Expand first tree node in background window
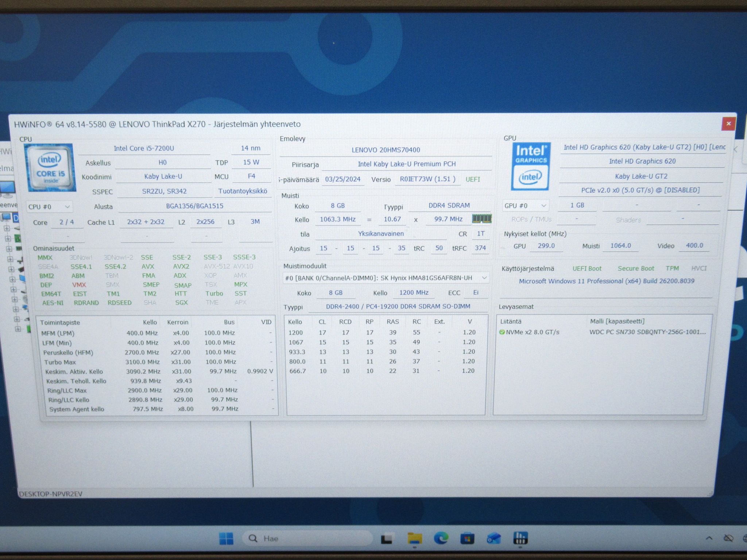 (7, 229)
